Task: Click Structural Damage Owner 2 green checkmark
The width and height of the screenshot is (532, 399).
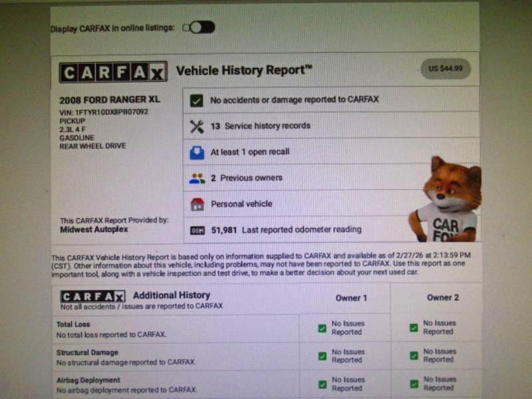Action: pos(414,356)
